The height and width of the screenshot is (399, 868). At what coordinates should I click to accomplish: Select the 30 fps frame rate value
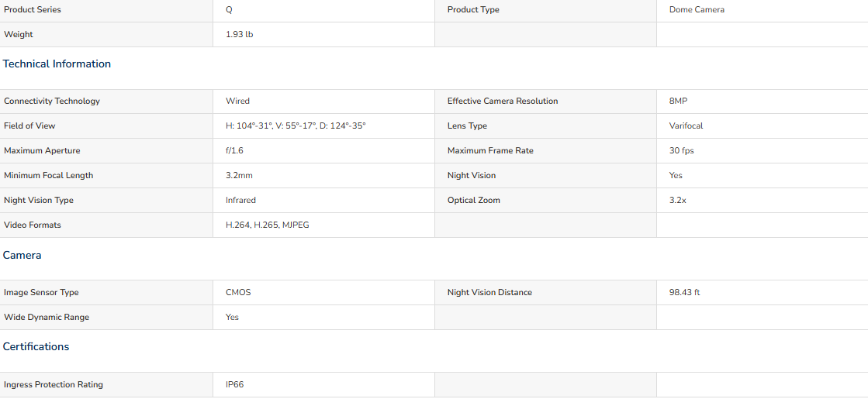682,150
